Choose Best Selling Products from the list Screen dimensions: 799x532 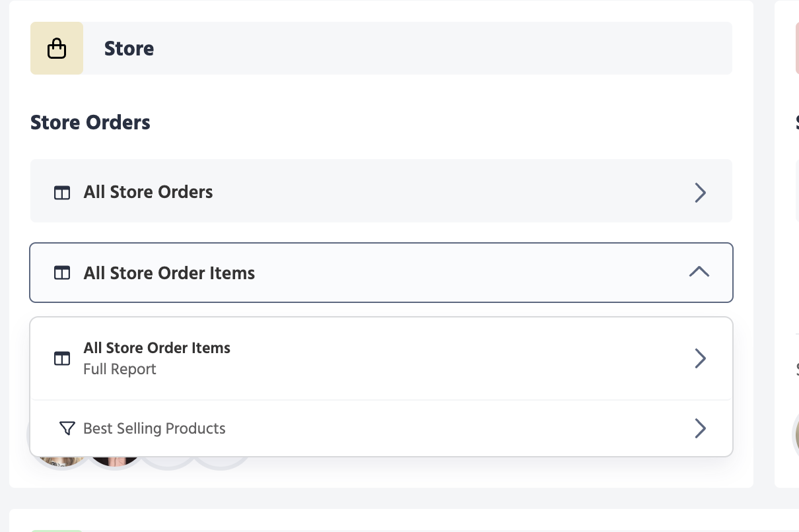pyautogui.click(x=155, y=428)
